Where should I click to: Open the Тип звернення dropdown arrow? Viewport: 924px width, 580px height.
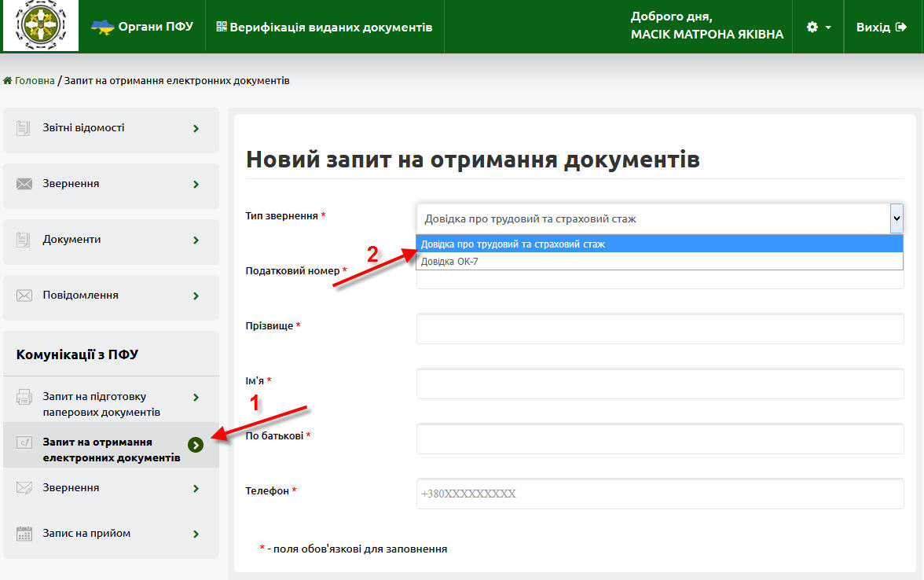point(896,219)
